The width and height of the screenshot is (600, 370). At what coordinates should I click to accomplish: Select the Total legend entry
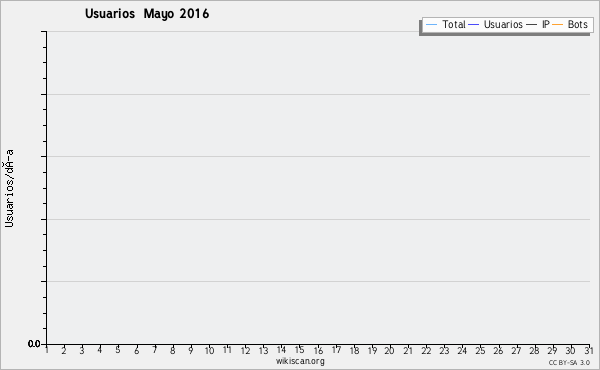tap(446, 24)
